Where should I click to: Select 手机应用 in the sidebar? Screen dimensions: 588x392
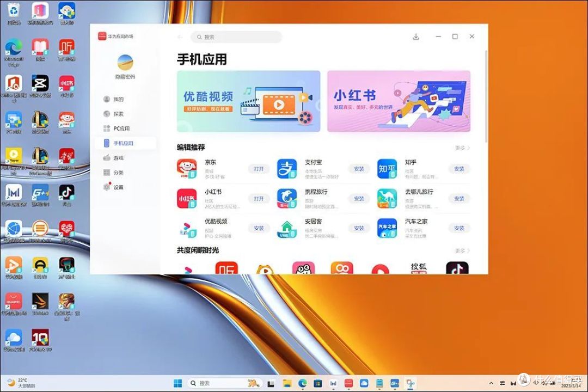[x=125, y=143]
